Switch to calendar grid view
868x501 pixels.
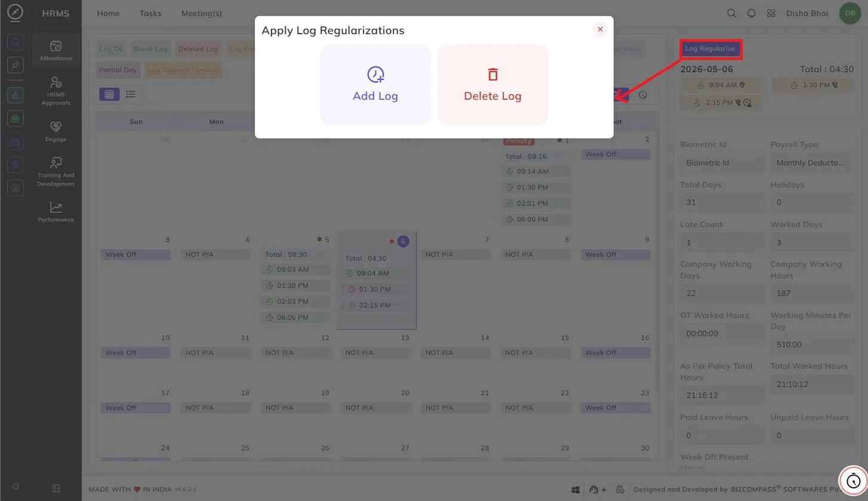pyautogui.click(x=109, y=94)
